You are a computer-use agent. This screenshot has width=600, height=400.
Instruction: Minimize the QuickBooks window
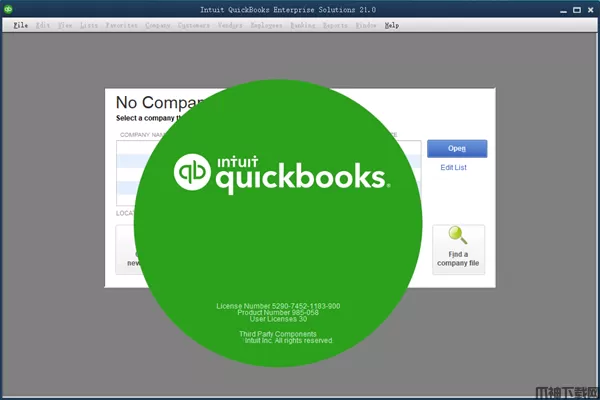[563, 10]
